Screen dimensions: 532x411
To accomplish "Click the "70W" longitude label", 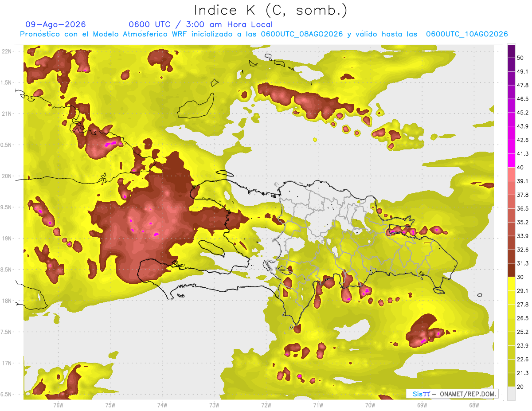I will point(370,405).
